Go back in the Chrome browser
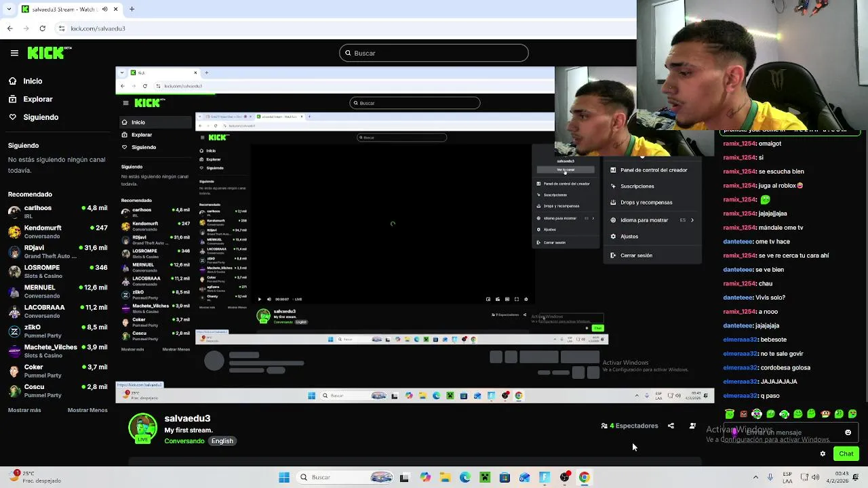Image resolution: width=868 pixels, height=488 pixels. click(x=9, y=28)
